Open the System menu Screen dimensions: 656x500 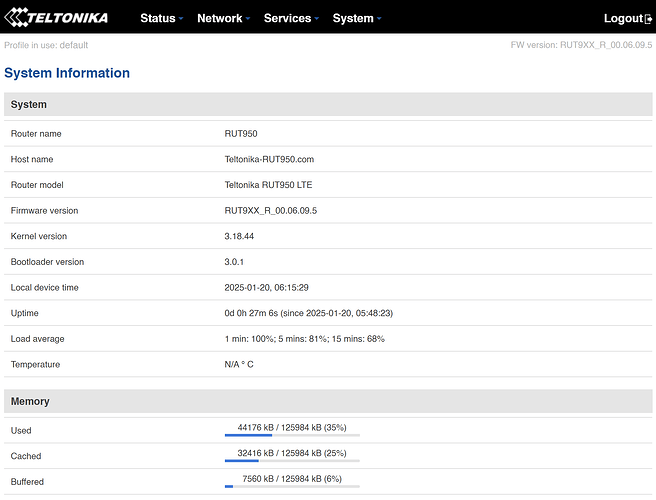(357, 18)
